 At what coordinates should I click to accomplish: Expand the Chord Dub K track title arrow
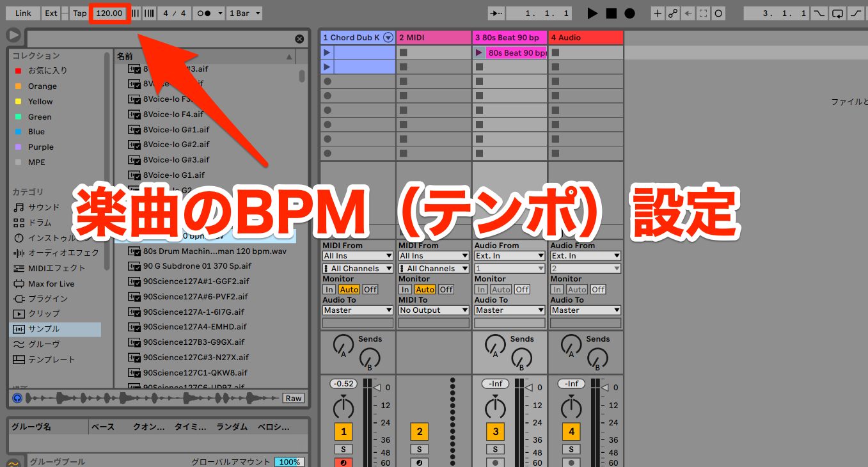click(x=388, y=38)
